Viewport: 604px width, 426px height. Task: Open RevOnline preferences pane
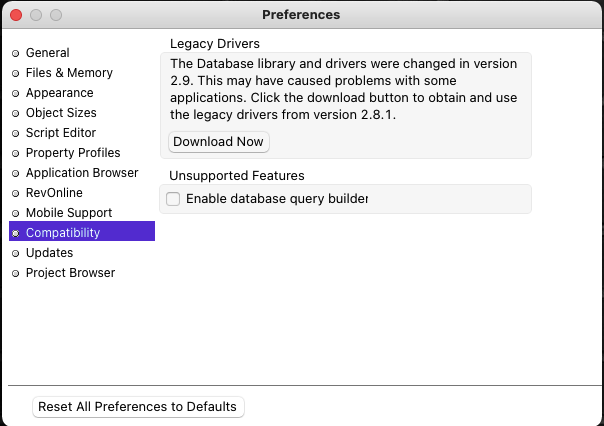(54, 193)
